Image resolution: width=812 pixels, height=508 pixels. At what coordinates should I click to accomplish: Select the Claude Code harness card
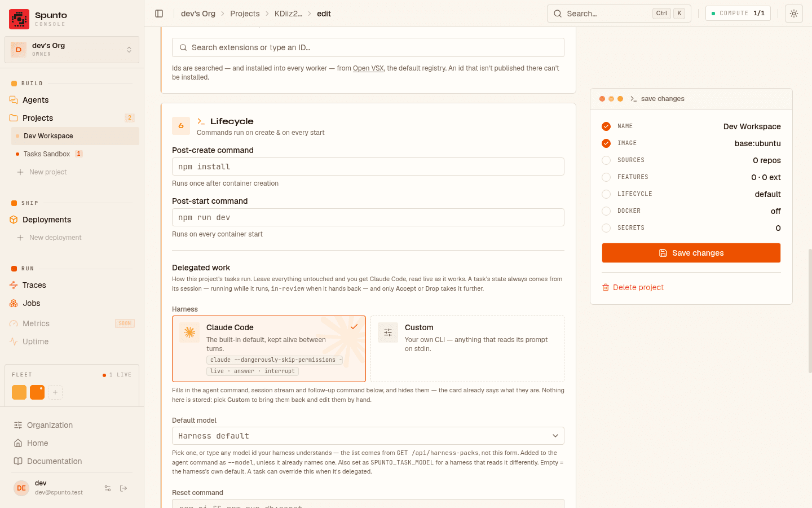click(269, 349)
